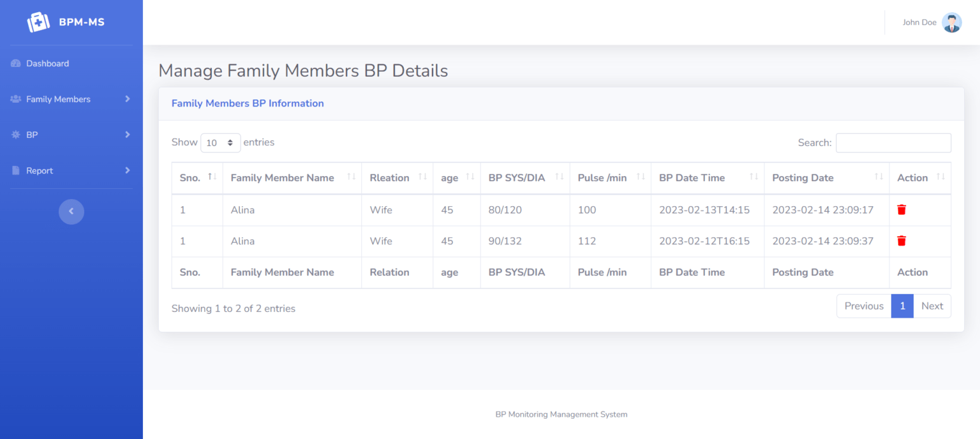Click the Report document icon

click(x=15, y=170)
